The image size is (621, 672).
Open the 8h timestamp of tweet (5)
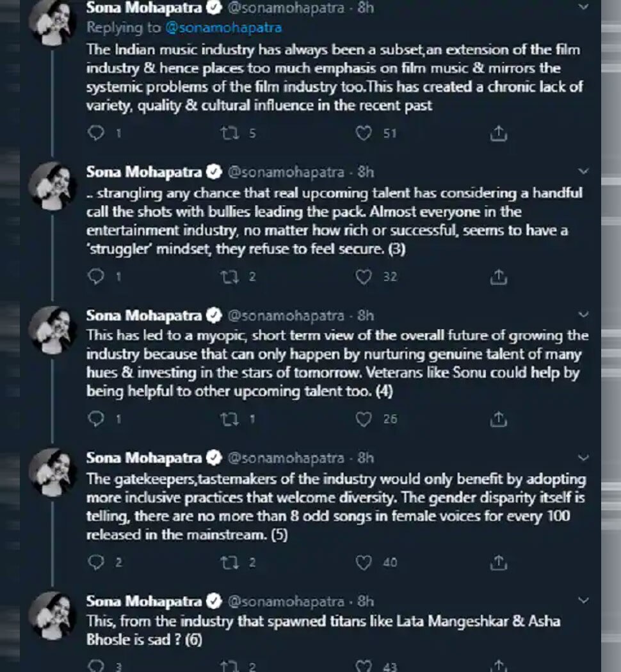pos(366,458)
